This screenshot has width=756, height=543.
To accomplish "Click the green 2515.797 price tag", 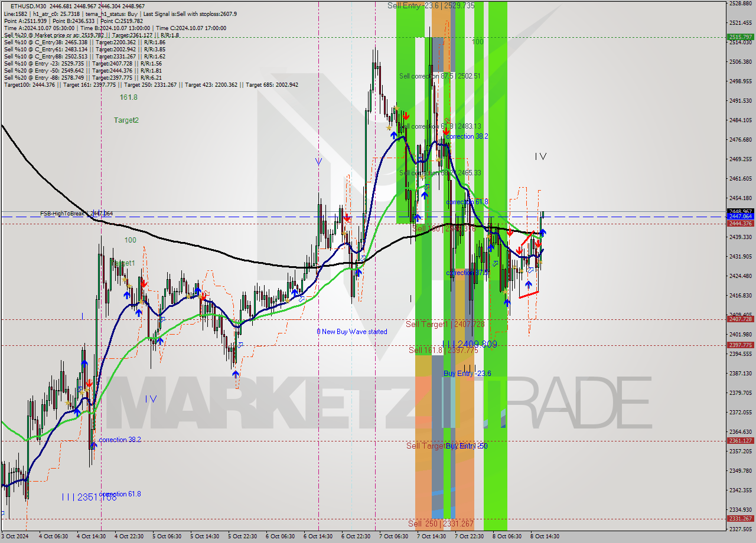I will [x=741, y=37].
